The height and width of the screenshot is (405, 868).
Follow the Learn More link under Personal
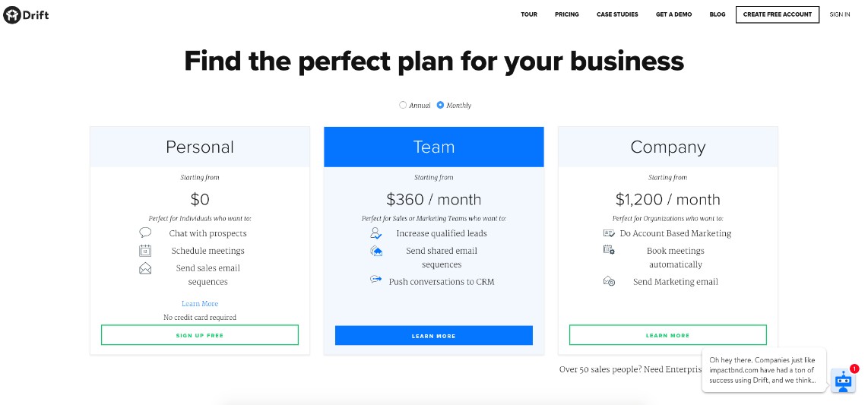[x=200, y=304]
